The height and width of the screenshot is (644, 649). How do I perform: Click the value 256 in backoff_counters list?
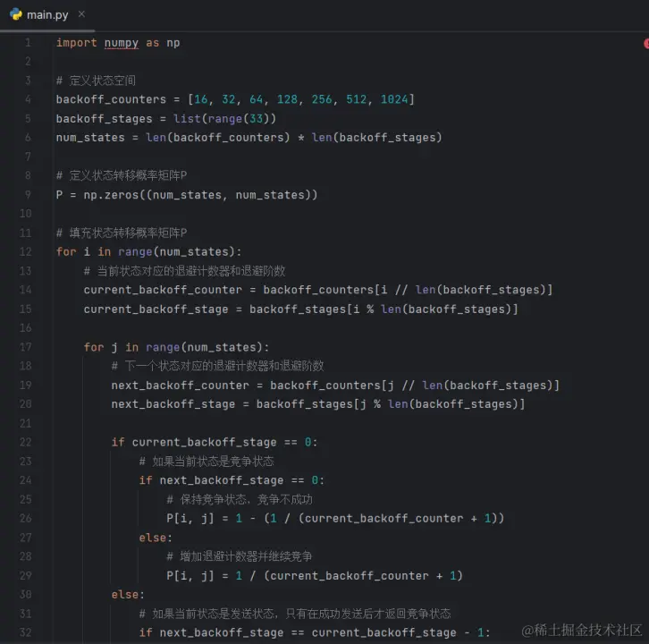322,99
